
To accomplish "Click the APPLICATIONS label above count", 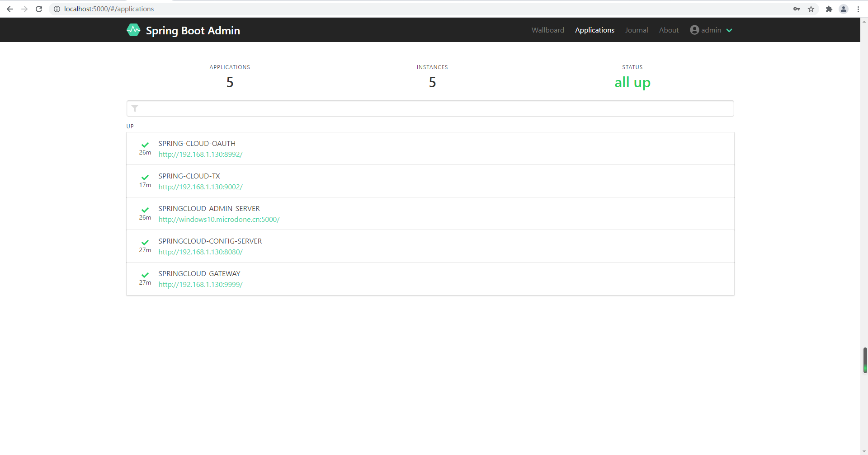I will tap(230, 67).
